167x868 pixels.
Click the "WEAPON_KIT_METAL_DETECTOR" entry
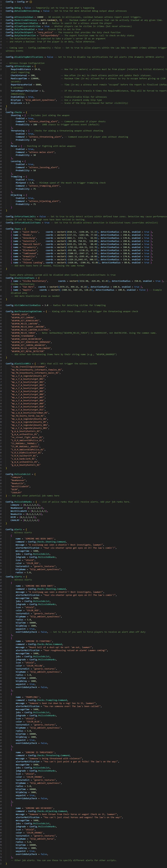click(27, 351)
